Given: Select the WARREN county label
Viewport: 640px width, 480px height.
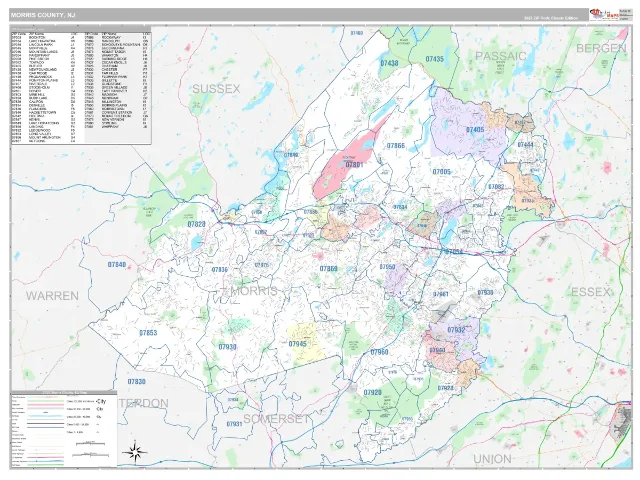Looking at the screenshot, I should [x=52, y=296].
